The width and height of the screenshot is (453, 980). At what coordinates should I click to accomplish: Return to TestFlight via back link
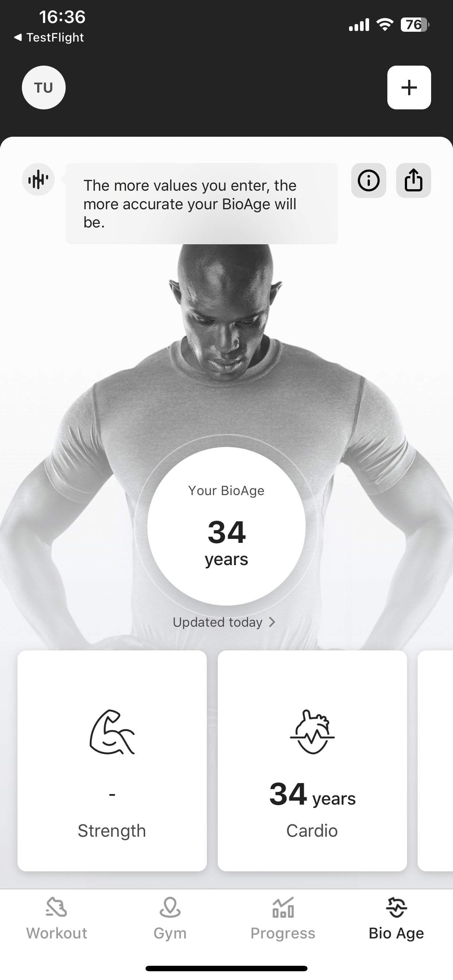click(x=49, y=37)
